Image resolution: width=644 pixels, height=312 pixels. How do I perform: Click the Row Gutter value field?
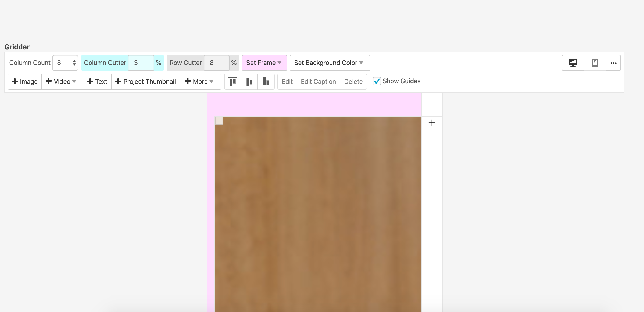coord(216,63)
